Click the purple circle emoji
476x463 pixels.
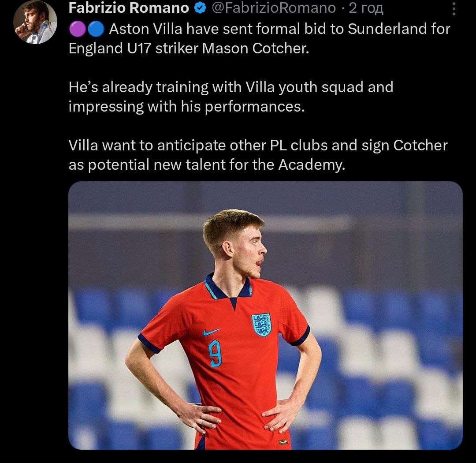(x=76, y=30)
